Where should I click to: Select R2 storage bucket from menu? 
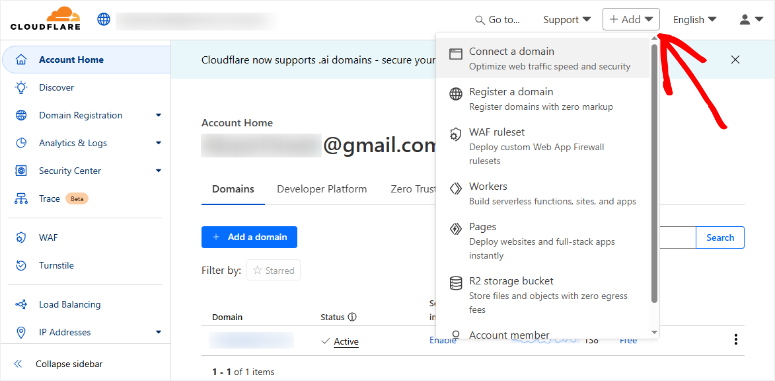pyautogui.click(x=543, y=295)
